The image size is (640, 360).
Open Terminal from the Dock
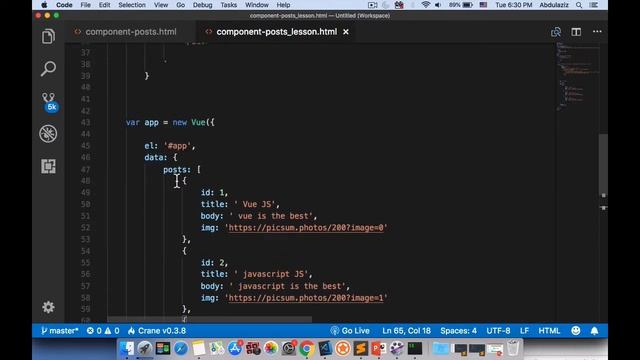pyautogui.click(x=415, y=348)
